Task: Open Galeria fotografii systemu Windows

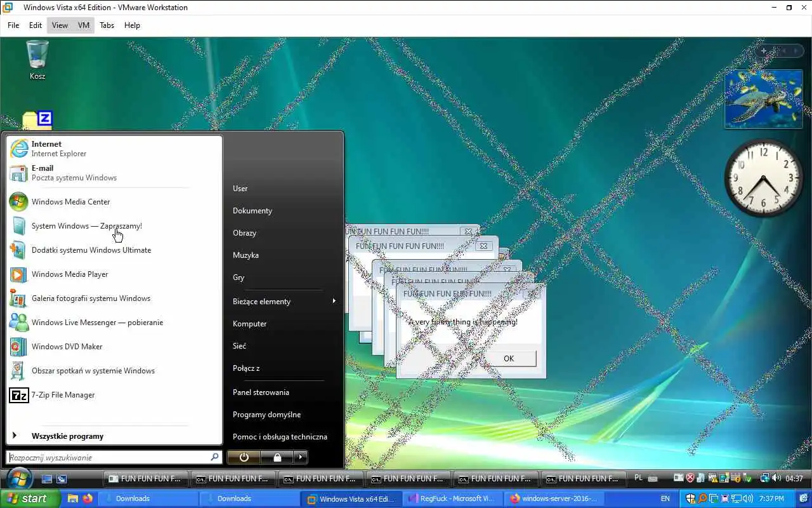Action: pos(114,298)
